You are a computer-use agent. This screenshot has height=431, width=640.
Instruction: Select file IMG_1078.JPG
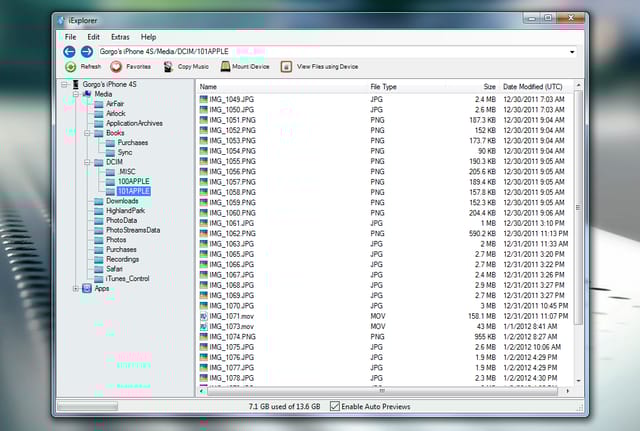(x=231, y=378)
